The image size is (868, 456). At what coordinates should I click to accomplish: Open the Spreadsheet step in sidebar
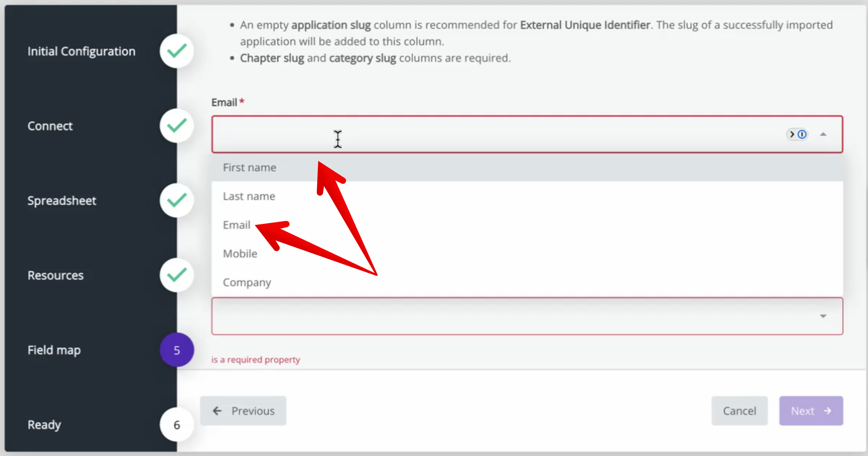[62, 201]
